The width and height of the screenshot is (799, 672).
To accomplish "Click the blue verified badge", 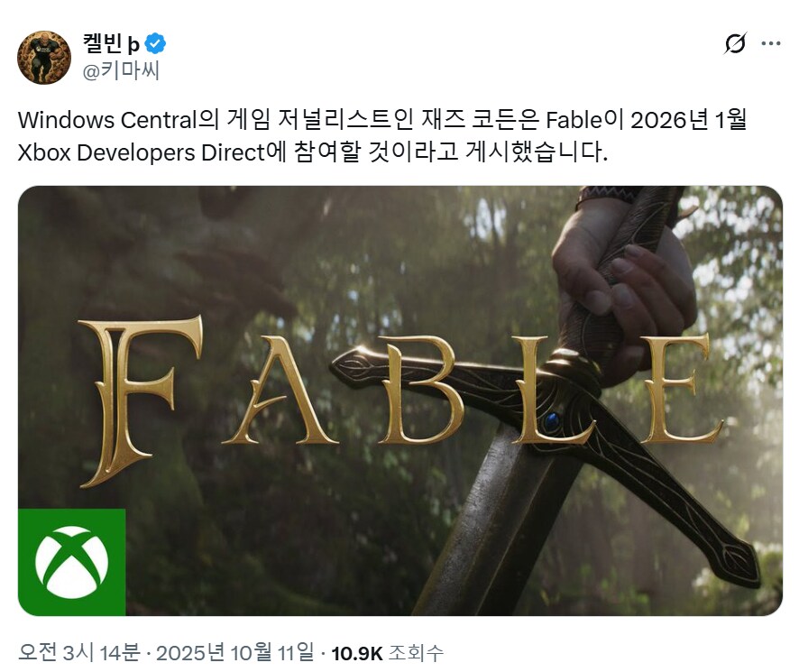I will tap(155, 43).
